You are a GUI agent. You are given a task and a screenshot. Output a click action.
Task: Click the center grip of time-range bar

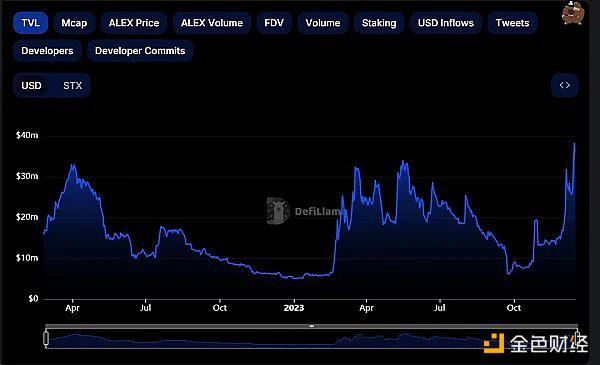click(x=312, y=326)
